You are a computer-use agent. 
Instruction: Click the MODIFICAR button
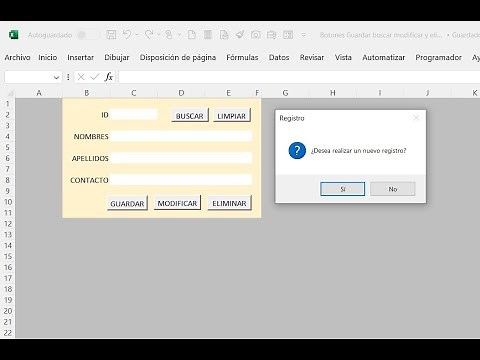coord(177,203)
